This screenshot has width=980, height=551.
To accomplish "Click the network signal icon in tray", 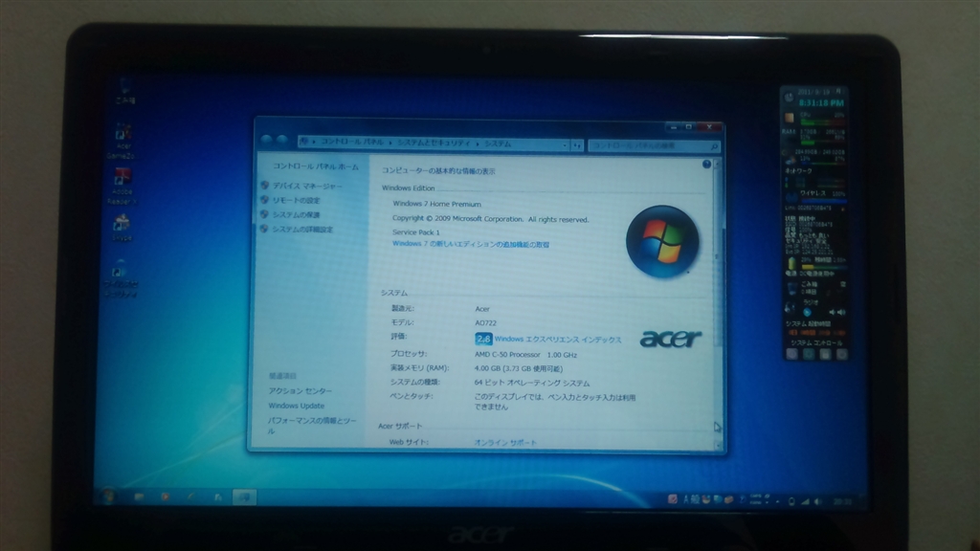I will coord(805,501).
